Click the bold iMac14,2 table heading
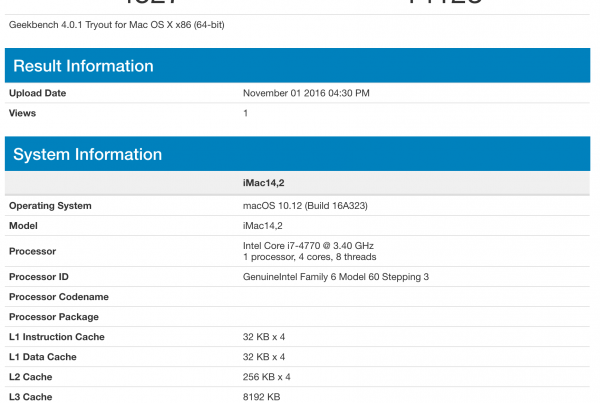Viewport: 600px width, 403px height. (264, 183)
